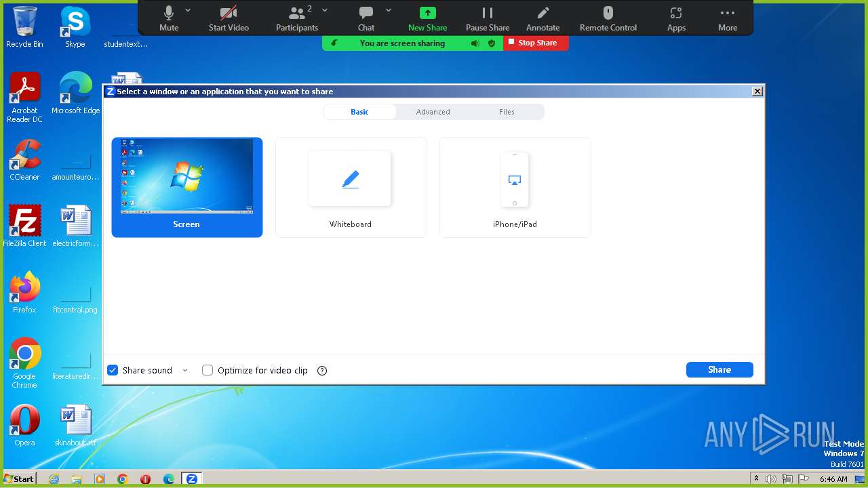Image resolution: width=868 pixels, height=488 pixels.
Task: Open Recycle Bin on the desktop
Action: tap(24, 27)
